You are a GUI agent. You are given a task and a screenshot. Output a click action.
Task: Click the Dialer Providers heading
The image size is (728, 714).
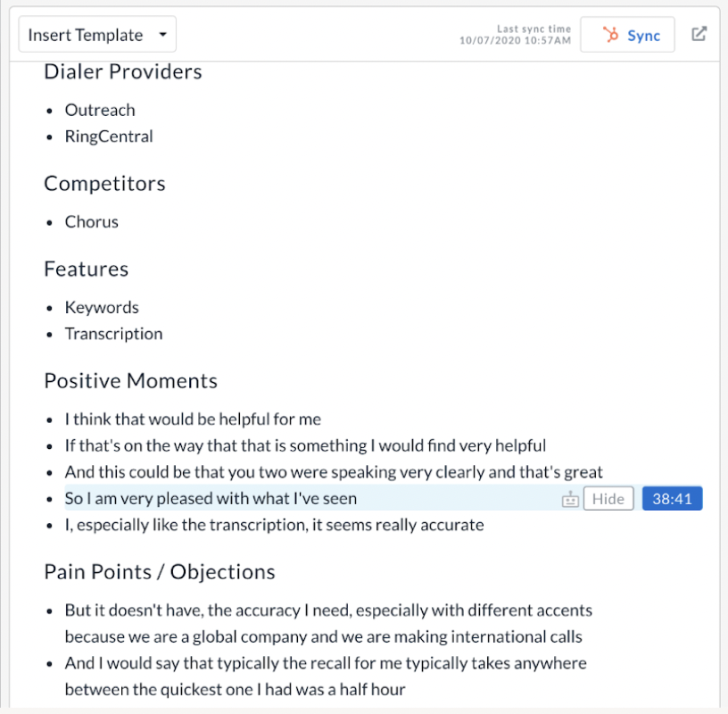click(x=123, y=72)
